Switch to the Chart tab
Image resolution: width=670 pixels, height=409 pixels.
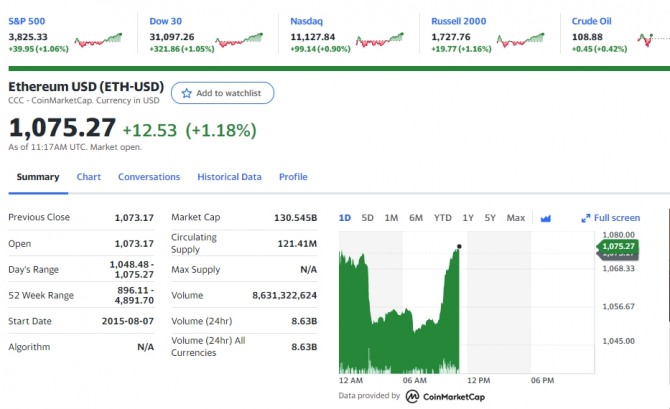coord(89,177)
